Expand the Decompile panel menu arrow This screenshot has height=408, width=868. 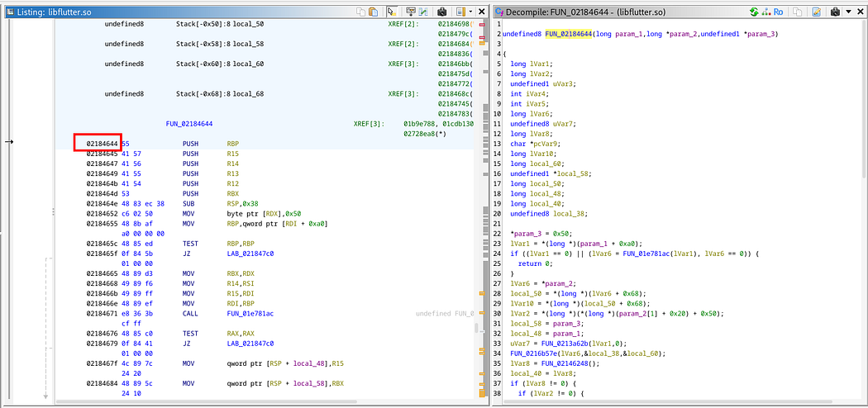(847, 11)
